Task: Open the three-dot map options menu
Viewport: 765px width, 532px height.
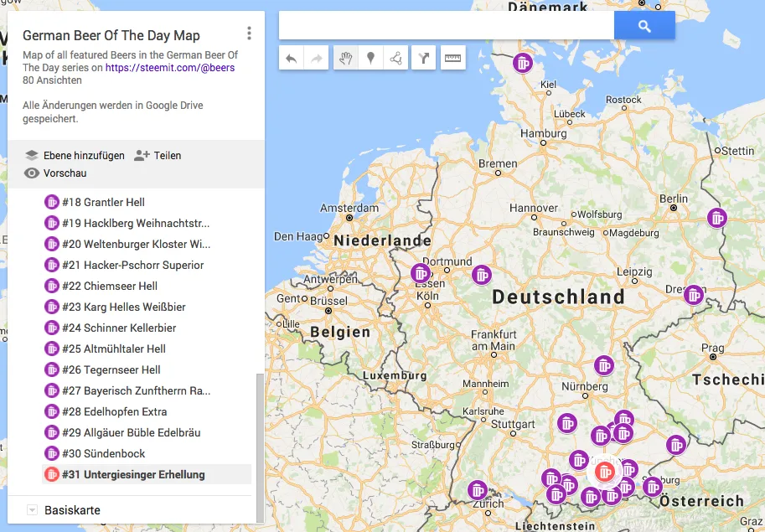Action: [249, 34]
